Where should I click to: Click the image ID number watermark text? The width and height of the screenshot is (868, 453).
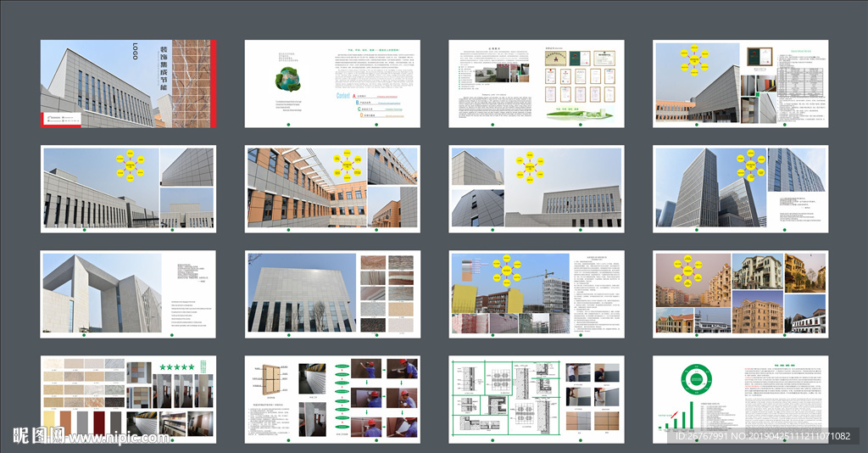pyautogui.click(x=761, y=436)
